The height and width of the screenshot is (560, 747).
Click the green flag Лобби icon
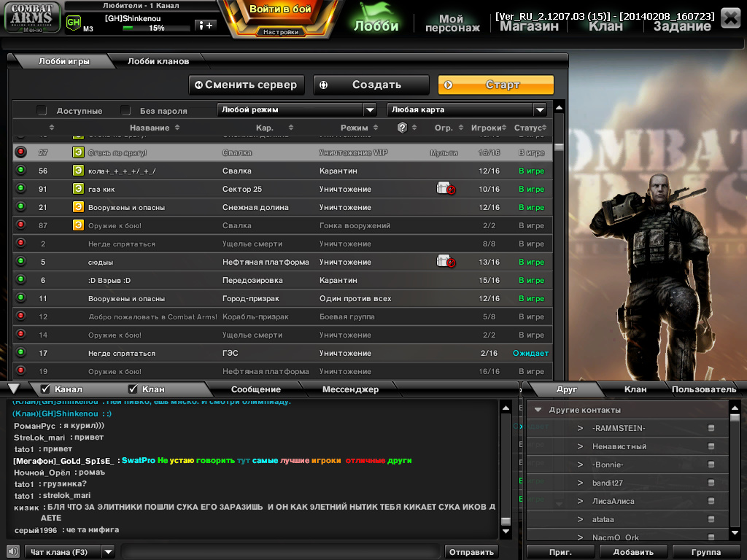(x=376, y=17)
